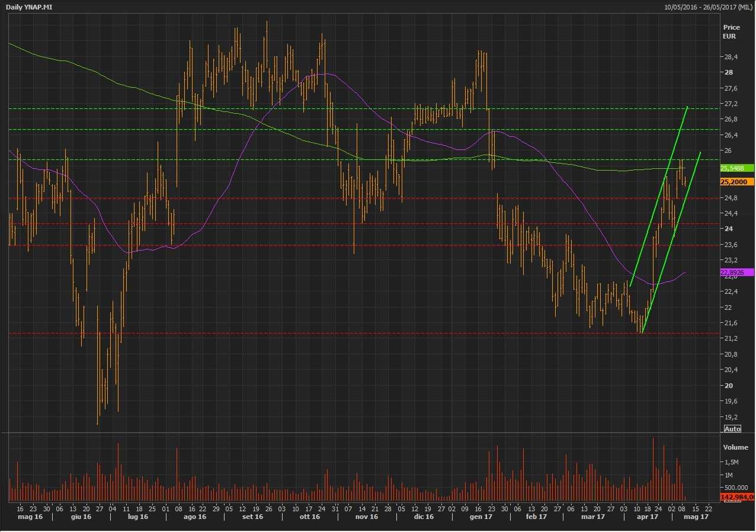Select the lowest dashed red support line

click(x=355, y=334)
